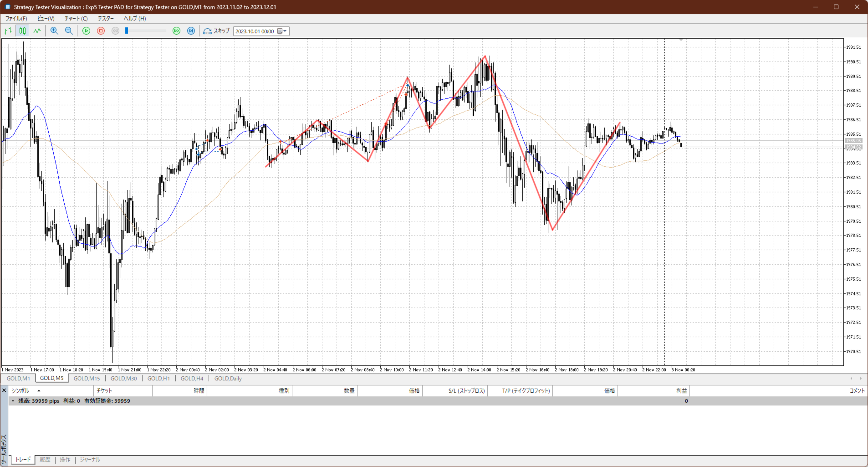Switch to the GOLD,H1 chart tab
This screenshot has height=467, width=868.
click(158, 379)
